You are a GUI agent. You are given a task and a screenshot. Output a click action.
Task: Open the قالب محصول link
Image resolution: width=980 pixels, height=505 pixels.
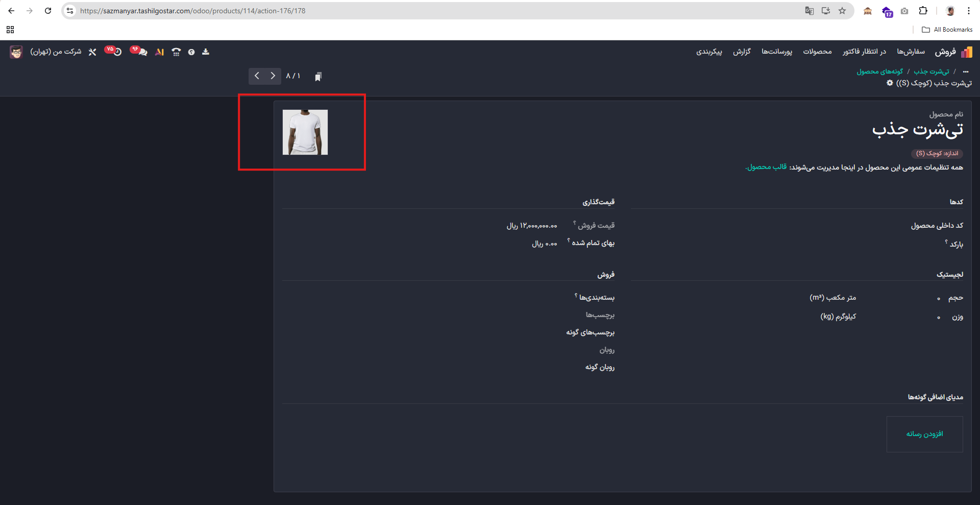click(767, 167)
